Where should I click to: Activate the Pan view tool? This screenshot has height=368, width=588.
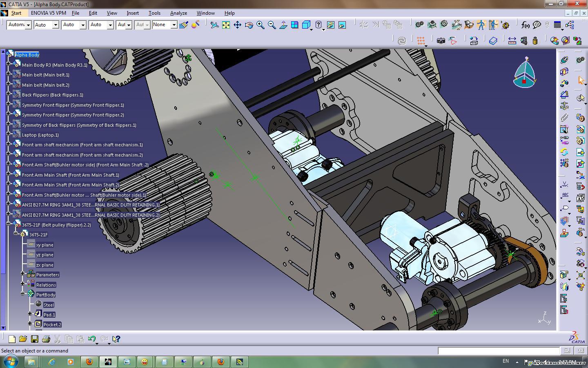tap(237, 25)
